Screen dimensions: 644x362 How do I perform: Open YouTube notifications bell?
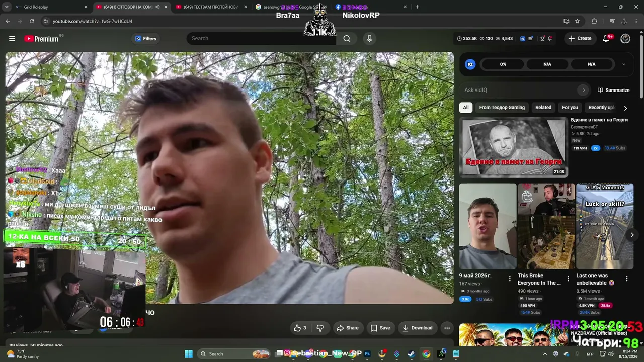(606, 39)
